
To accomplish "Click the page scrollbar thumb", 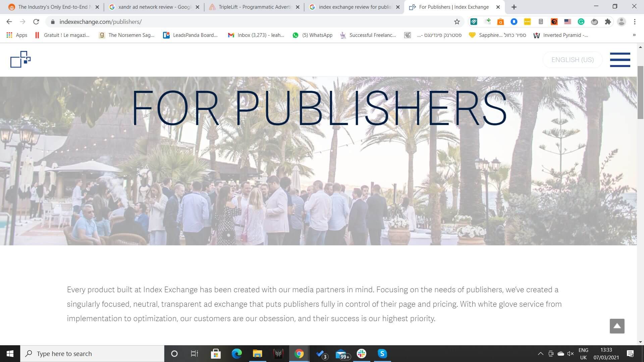I will click(640, 93).
